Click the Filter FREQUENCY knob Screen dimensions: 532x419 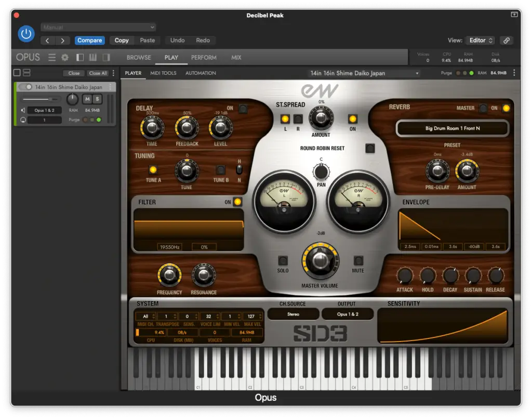click(169, 275)
